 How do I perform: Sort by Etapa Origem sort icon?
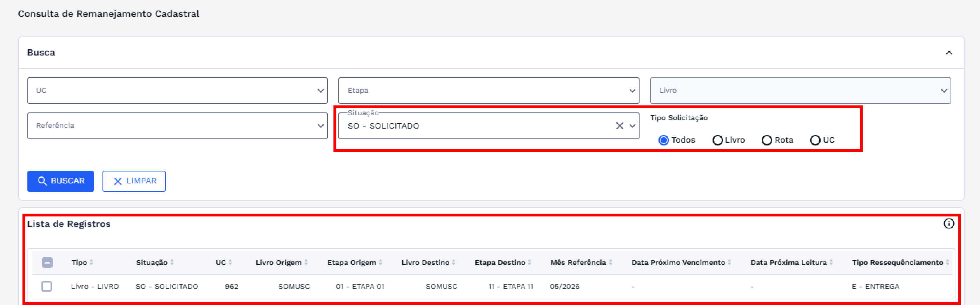coord(380,262)
